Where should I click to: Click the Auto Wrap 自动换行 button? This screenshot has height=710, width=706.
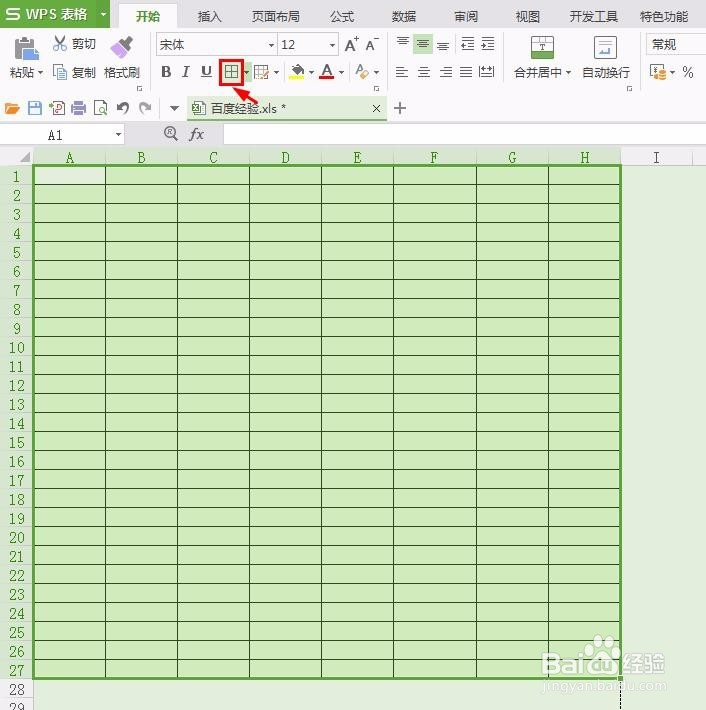coord(605,57)
